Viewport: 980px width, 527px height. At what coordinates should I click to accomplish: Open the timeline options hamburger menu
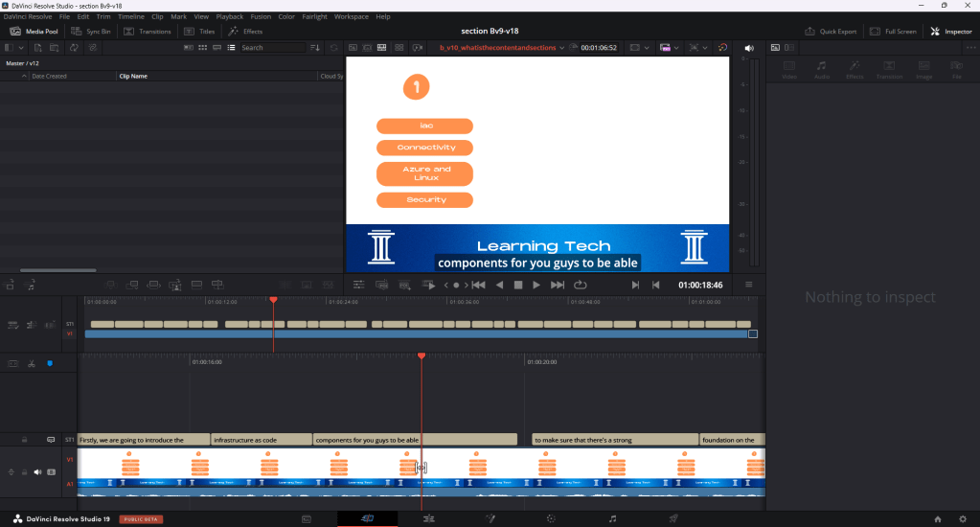[749, 286]
